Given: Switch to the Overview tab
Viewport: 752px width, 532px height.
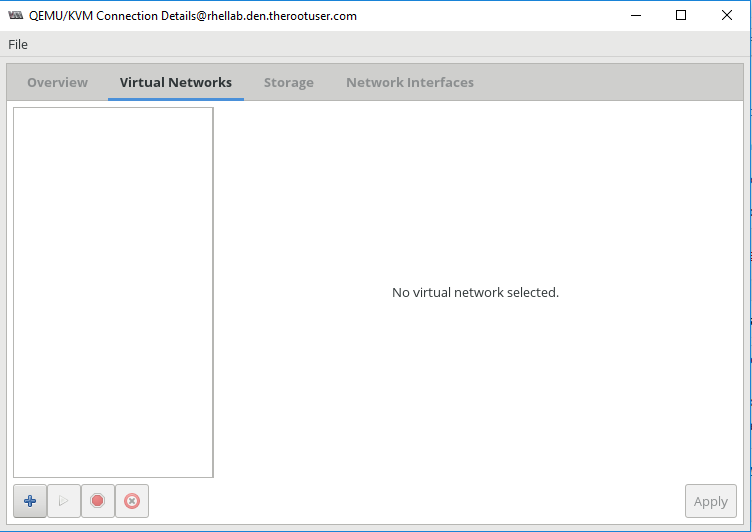Looking at the screenshot, I should tap(58, 83).
